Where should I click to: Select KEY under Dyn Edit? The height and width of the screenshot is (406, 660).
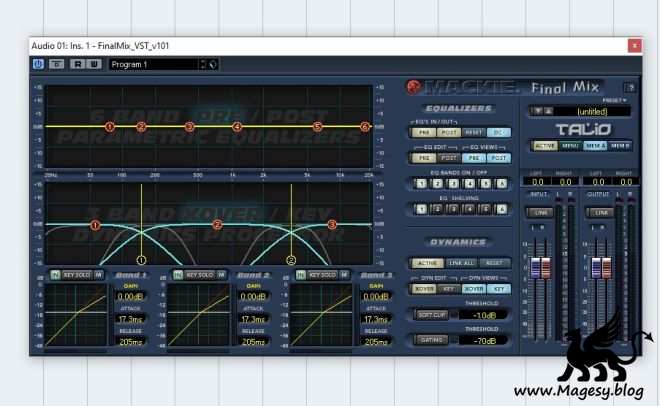click(x=449, y=289)
